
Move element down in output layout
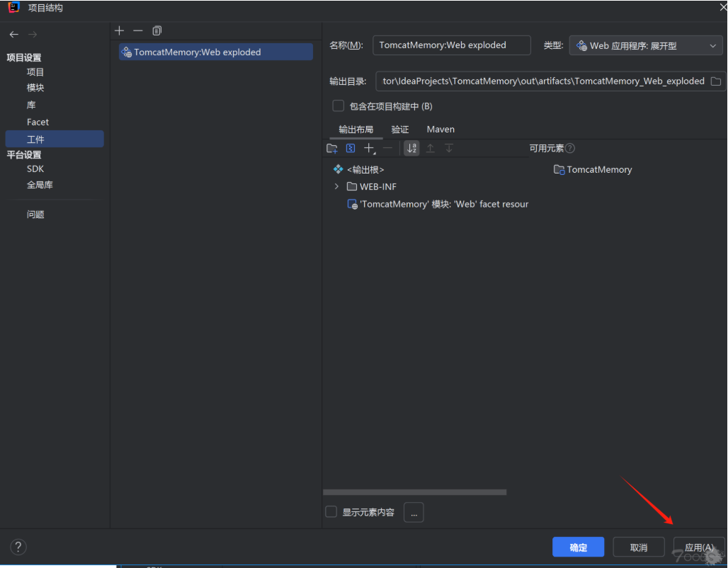pos(449,148)
